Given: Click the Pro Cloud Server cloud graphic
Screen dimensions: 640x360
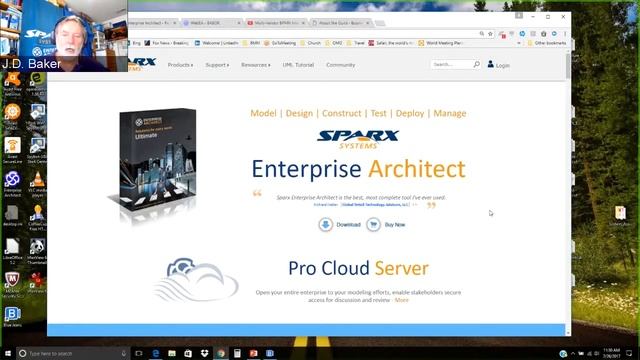Looking at the screenshot, I should click(196, 280).
